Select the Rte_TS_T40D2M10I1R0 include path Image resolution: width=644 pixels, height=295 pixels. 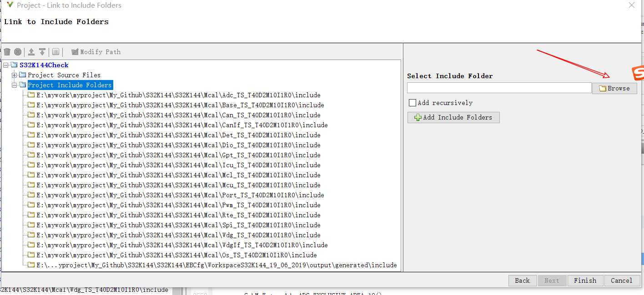pos(178,215)
